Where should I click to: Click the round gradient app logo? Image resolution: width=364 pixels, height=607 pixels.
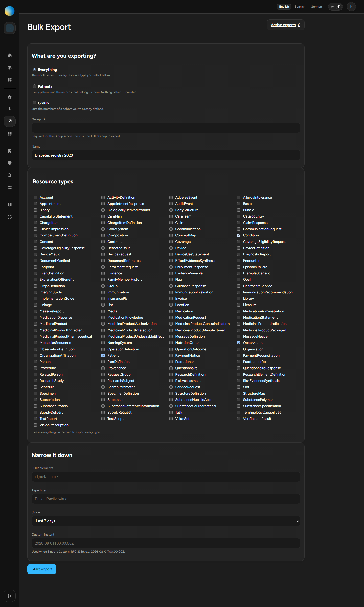10,11
